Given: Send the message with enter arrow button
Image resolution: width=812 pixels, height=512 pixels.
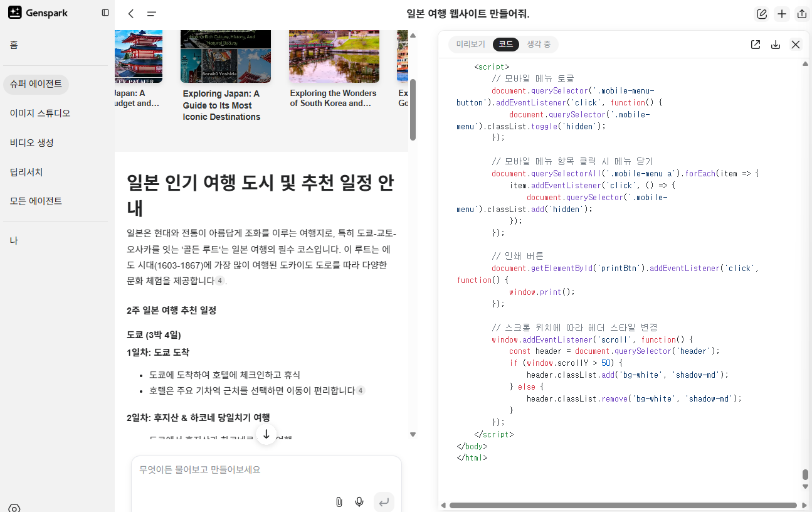Looking at the screenshot, I should (384, 502).
